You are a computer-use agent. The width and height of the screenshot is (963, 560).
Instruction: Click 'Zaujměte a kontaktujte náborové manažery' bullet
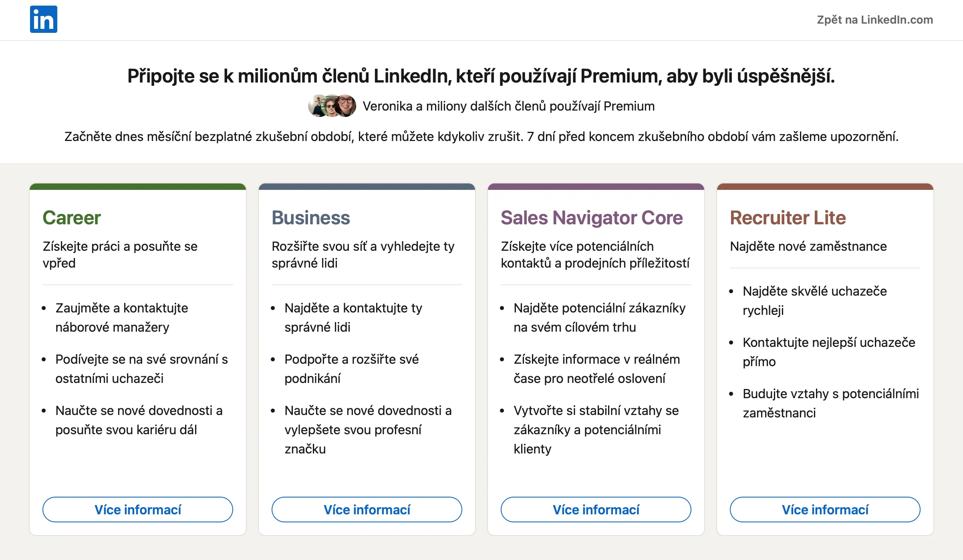122,317
